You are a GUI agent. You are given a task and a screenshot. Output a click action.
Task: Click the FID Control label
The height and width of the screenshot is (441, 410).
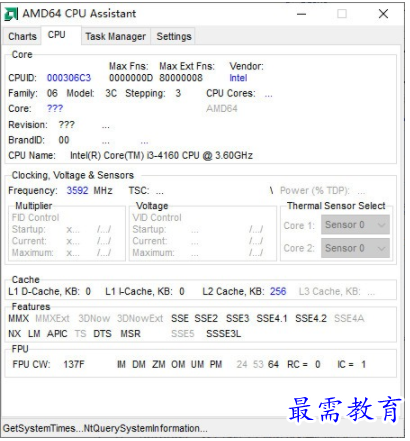(x=36, y=218)
